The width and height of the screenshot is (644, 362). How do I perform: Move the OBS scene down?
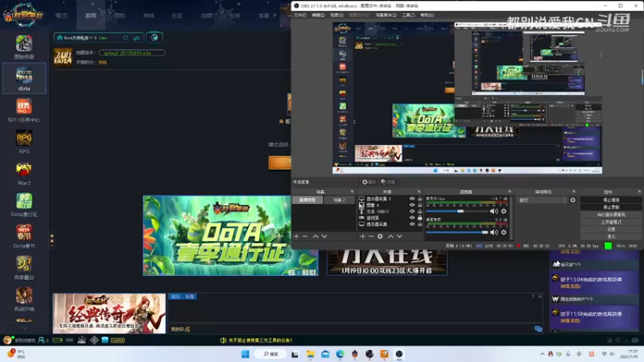coord(324,237)
